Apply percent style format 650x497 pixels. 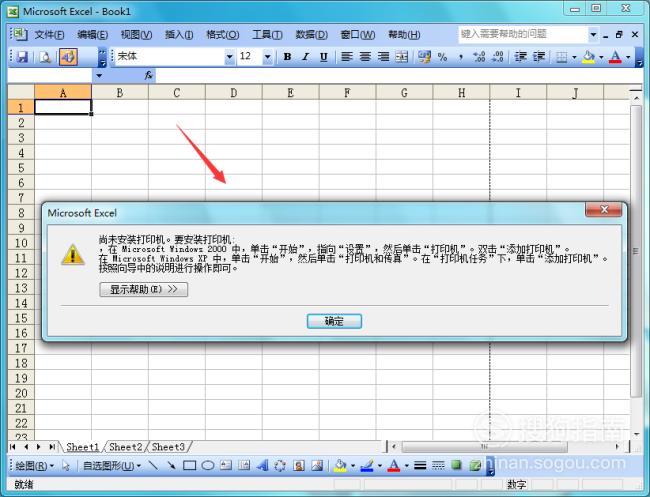pyautogui.click(x=442, y=57)
